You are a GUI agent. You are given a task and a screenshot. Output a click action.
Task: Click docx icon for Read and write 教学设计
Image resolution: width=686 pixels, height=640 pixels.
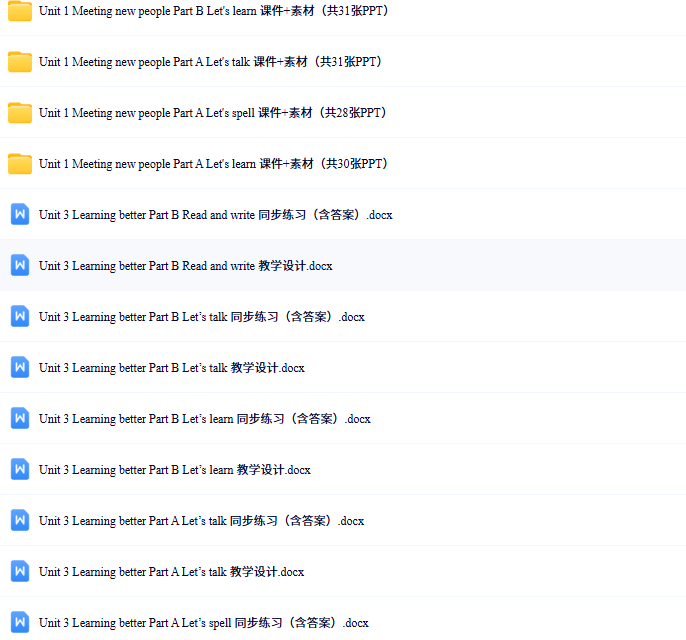(20, 266)
